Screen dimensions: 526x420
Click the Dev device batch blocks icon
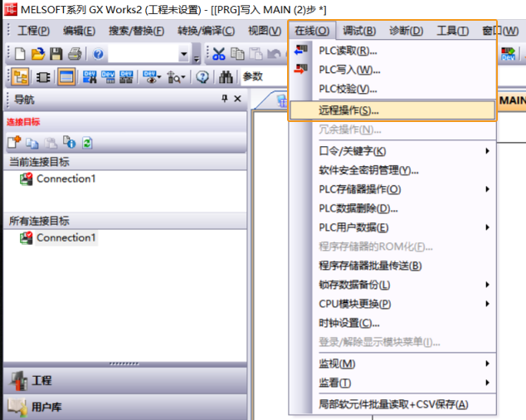point(126,77)
